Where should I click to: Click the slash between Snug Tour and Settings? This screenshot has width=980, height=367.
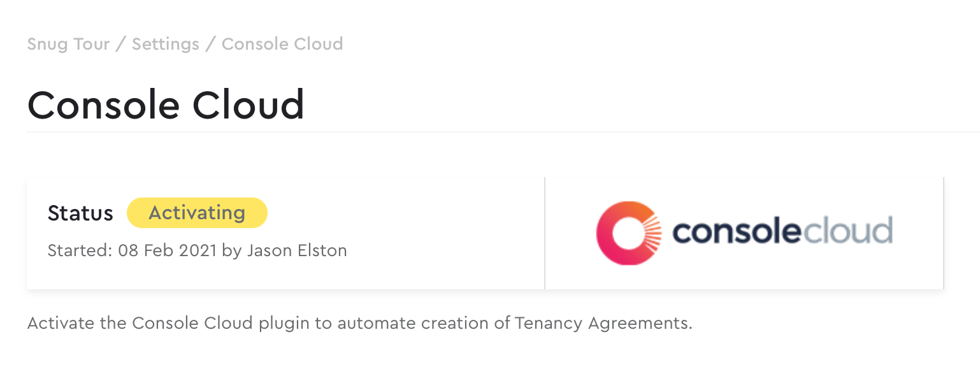coord(121,45)
